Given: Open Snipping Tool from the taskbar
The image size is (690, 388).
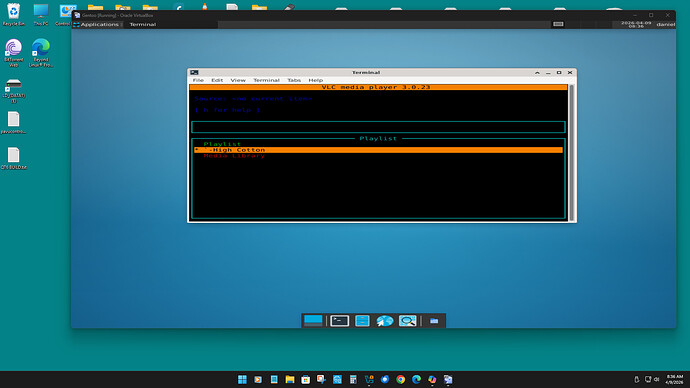Looking at the screenshot, I should click(x=321, y=379).
